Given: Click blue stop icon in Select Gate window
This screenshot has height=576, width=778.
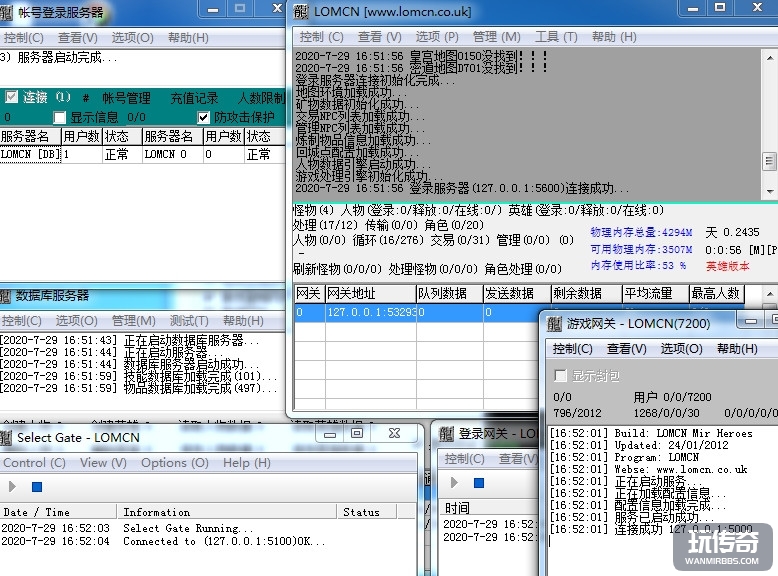Looking at the screenshot, I should (x=37, y=487).
